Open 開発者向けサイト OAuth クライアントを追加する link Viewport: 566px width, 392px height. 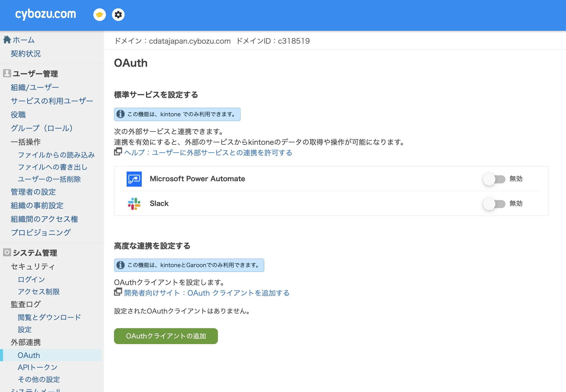tap(207, 293)
